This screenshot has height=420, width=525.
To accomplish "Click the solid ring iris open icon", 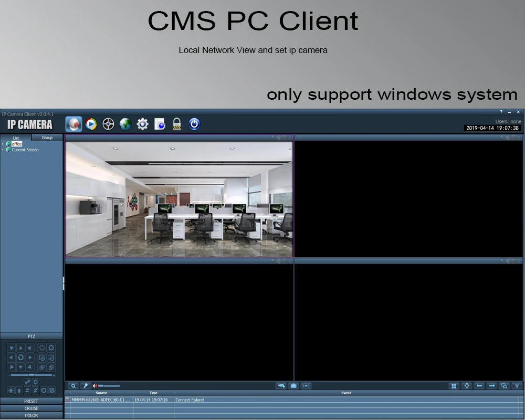I will click(x=51, y=348).
